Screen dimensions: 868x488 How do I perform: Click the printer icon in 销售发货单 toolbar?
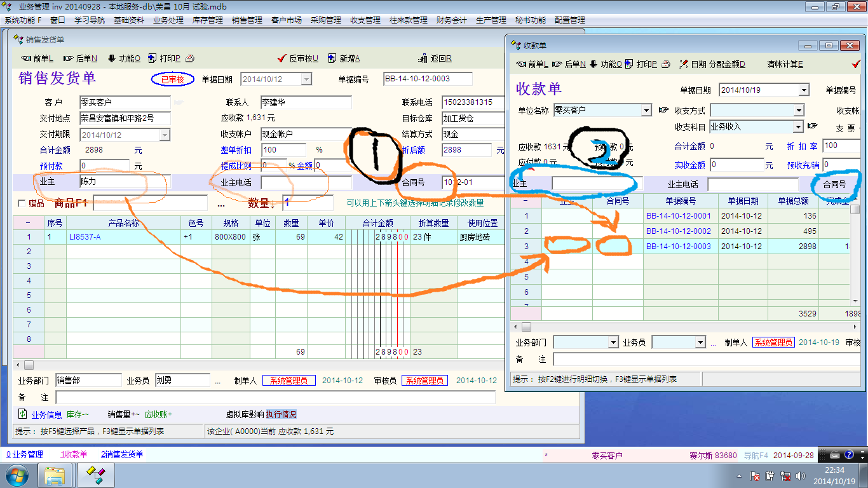point(189,58)
